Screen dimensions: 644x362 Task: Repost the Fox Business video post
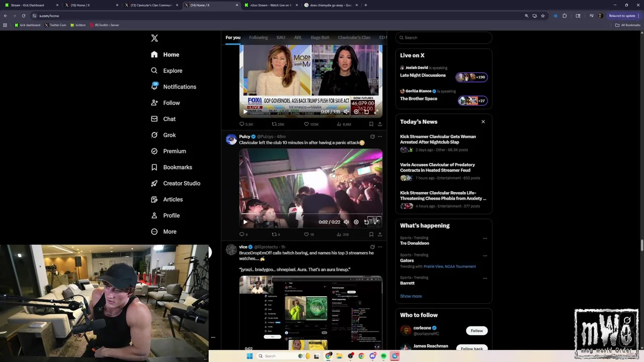(278, 124)
